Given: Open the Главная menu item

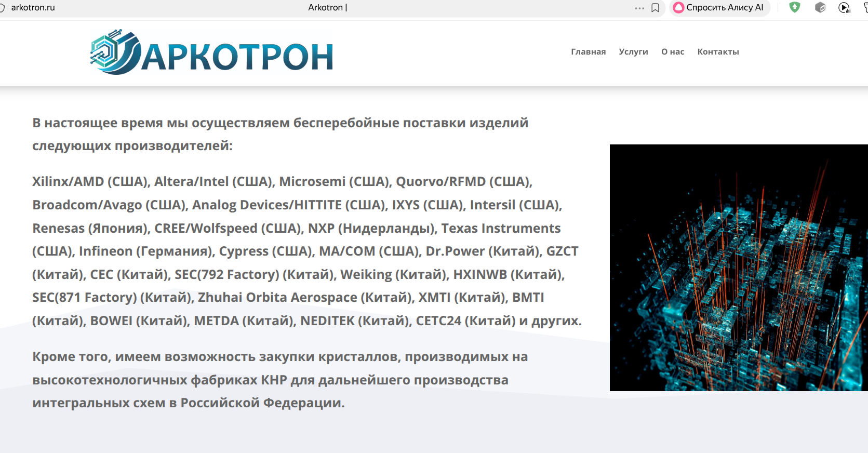Looking at the screenshot, I should [x=588, y=52].
